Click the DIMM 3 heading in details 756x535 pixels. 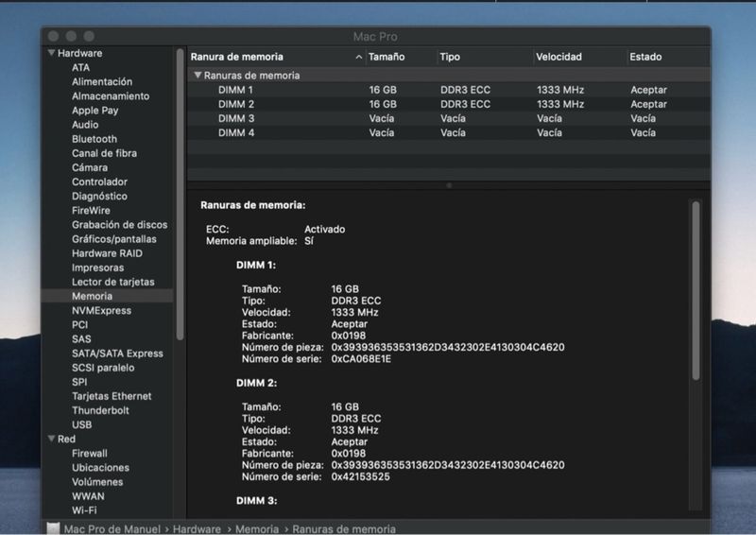(256, 501)
